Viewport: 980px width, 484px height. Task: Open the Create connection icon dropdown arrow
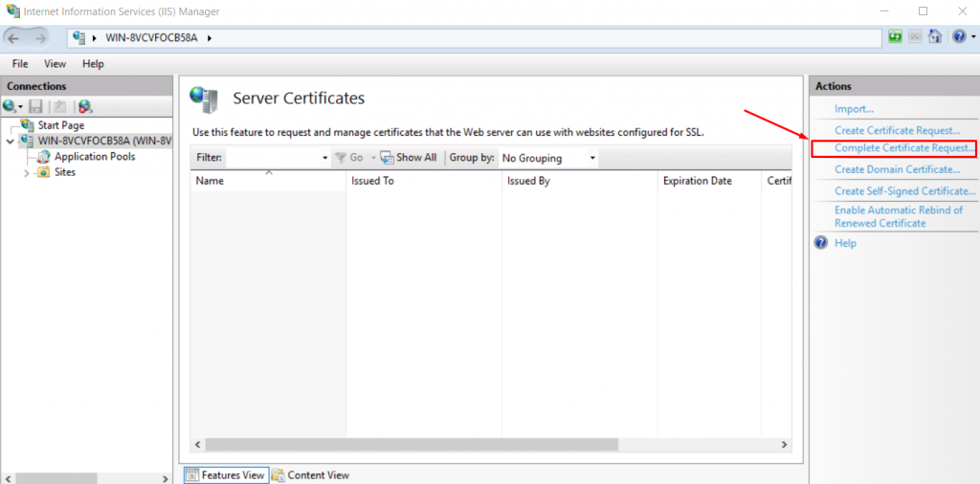tap(20, 107)
